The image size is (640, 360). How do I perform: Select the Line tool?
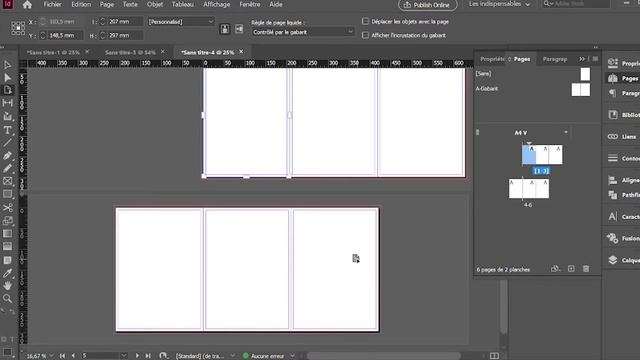(7, 143)
